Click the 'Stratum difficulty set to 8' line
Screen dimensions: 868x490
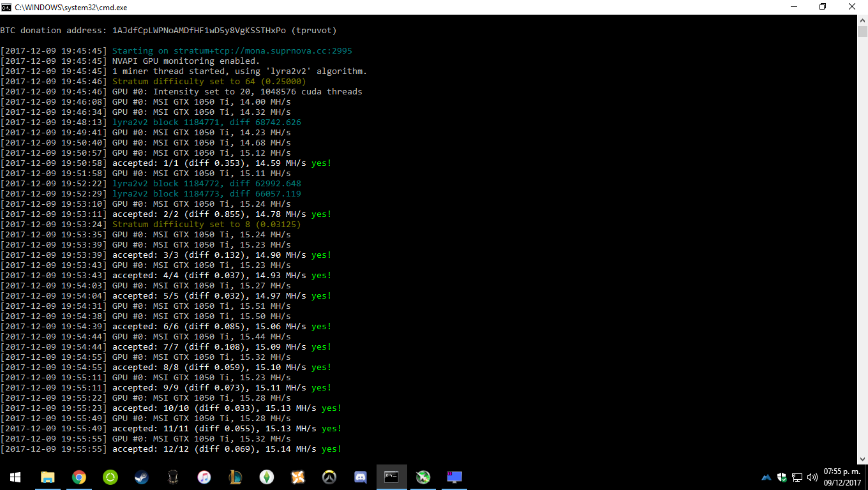(x=151, y=225)
